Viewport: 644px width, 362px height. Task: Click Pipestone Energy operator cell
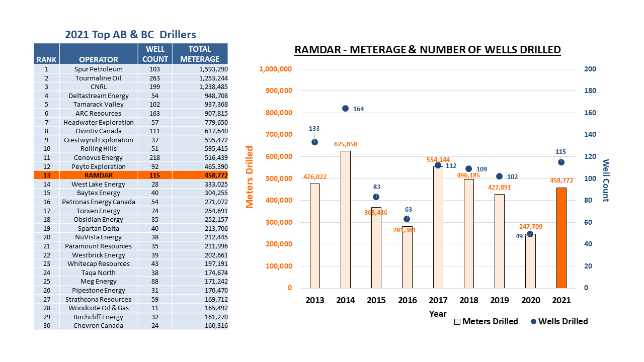point(99,290)
